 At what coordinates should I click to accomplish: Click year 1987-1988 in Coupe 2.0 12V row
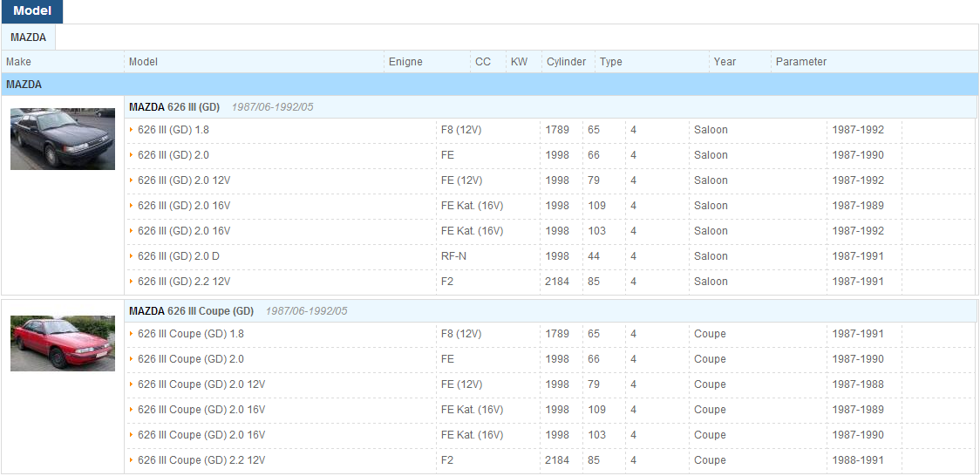point(858,384)
